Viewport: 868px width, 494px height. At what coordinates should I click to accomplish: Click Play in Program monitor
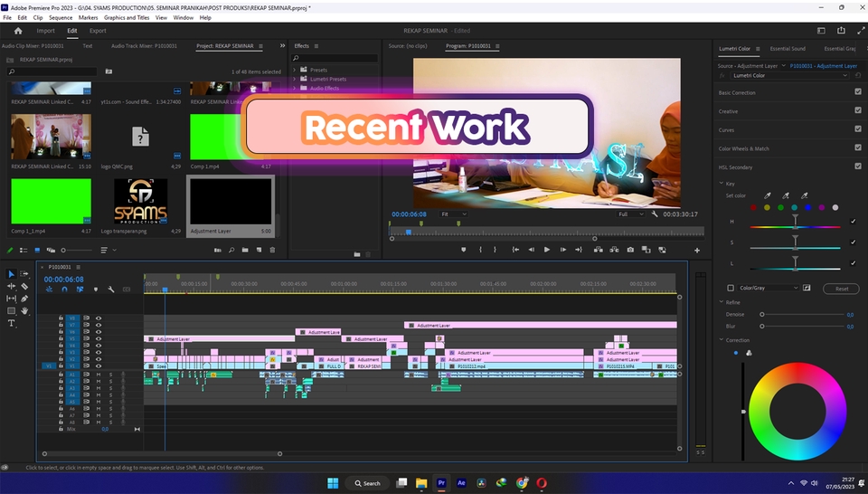pyautogui.click(x=547, y=250)
